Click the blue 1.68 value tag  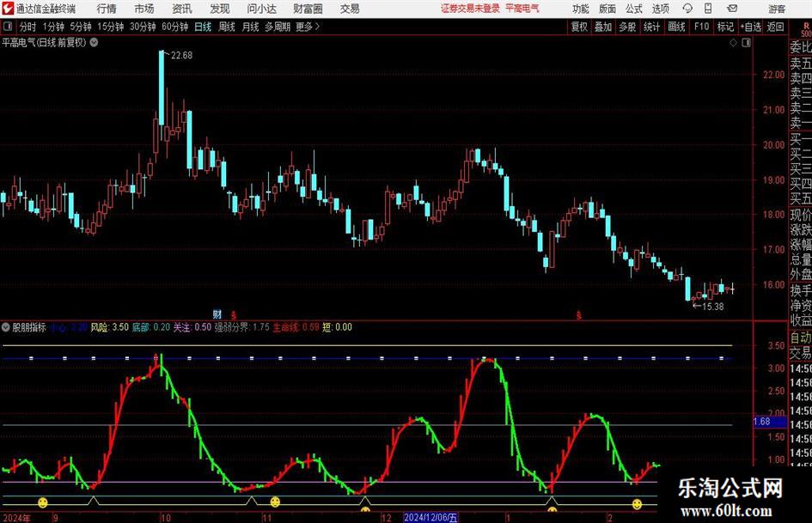[x=770, y=422]
